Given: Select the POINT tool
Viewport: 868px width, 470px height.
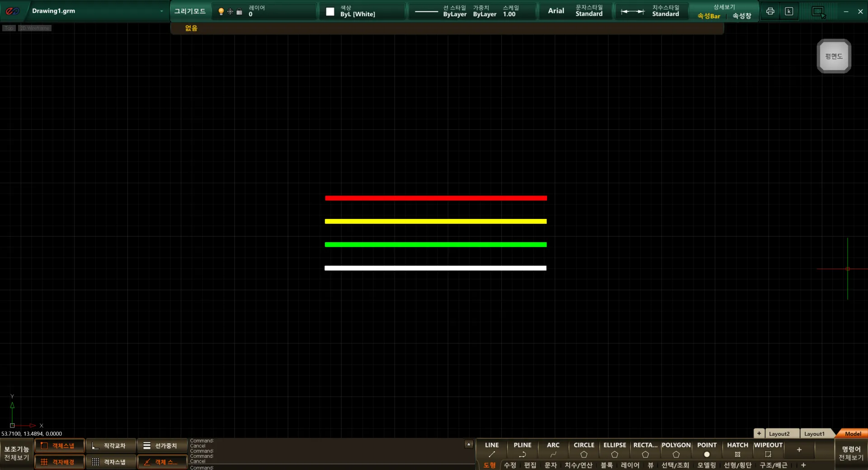Looking at the screenshot, I should tap(707, 449).
